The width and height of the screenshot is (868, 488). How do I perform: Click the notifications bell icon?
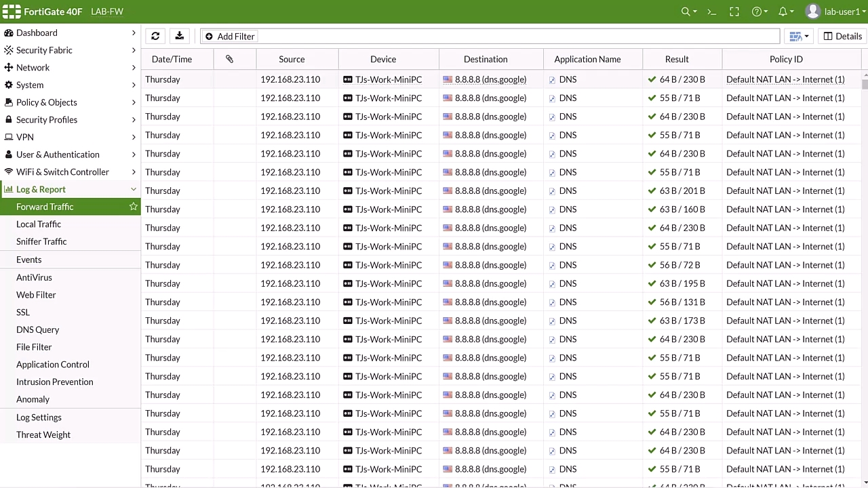click(x=785, y=12)
